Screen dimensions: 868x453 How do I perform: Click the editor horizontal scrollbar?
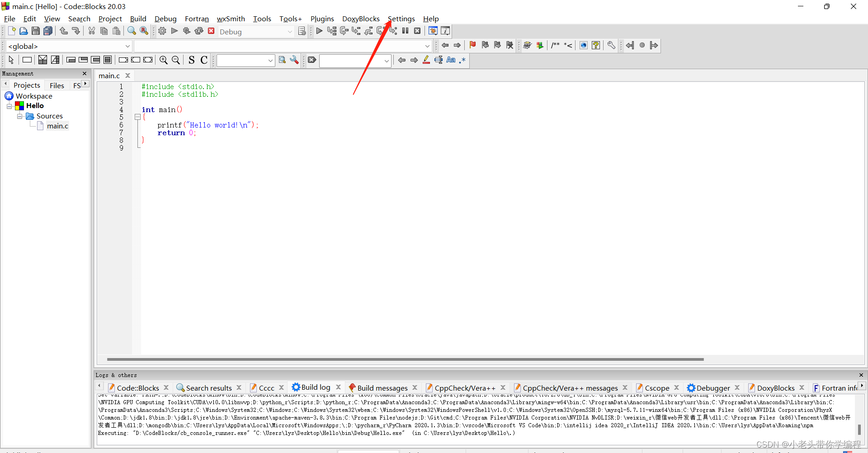(x=405, y=359)
